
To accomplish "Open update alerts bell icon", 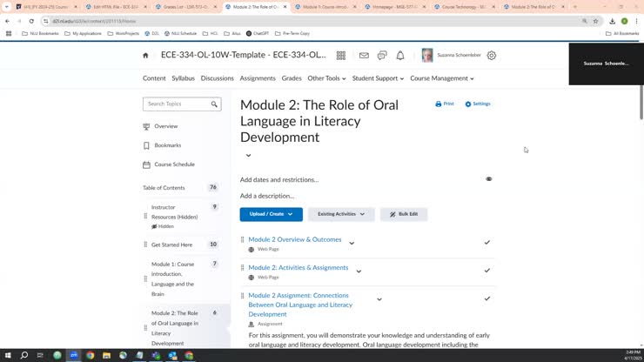I will point(400,56).
